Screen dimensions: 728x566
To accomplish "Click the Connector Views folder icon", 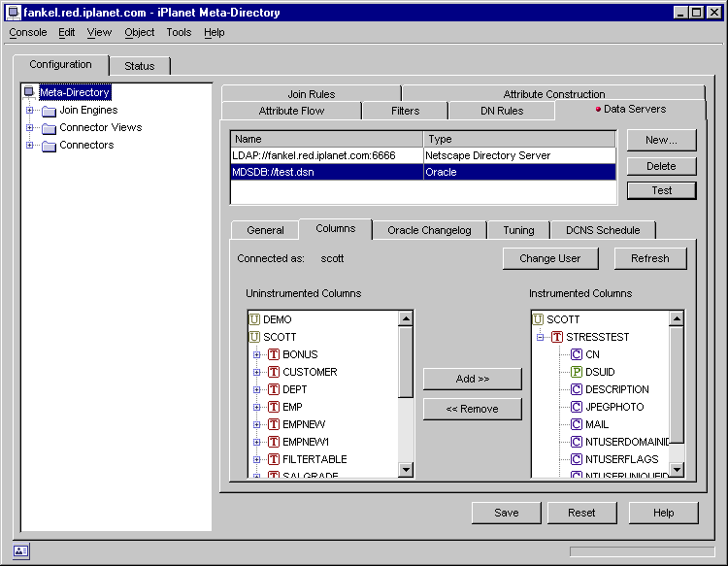I will pyautogui.click(x=49, y=128).
